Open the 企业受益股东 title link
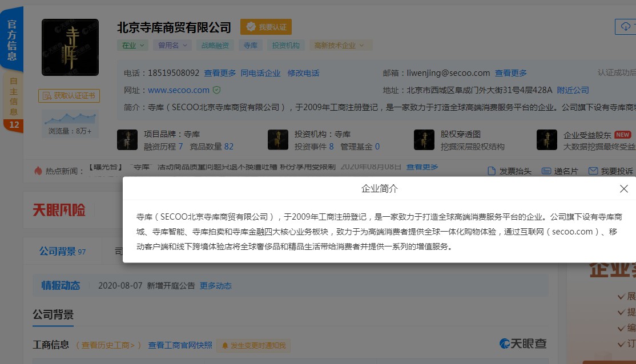The width and height of the screenshot is (636, 364). (587, 135)
